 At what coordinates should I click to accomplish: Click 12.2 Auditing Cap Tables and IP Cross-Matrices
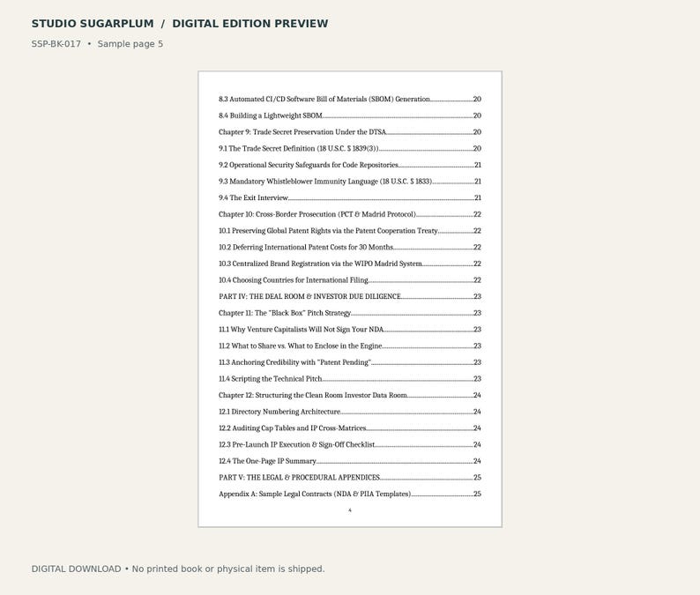click(350, 428)
